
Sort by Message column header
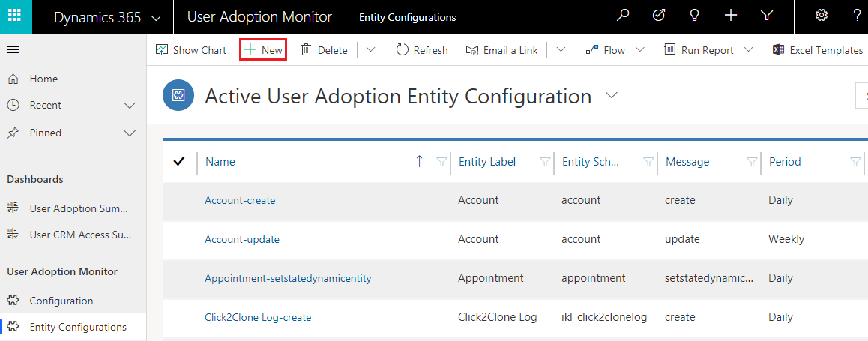click(x=687, y=162)
